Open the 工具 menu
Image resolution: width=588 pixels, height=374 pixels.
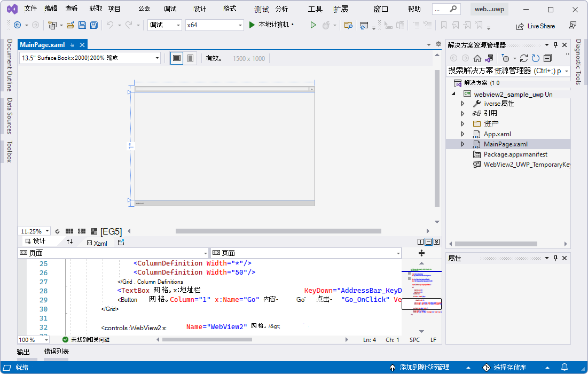click(x=315, y=9)
